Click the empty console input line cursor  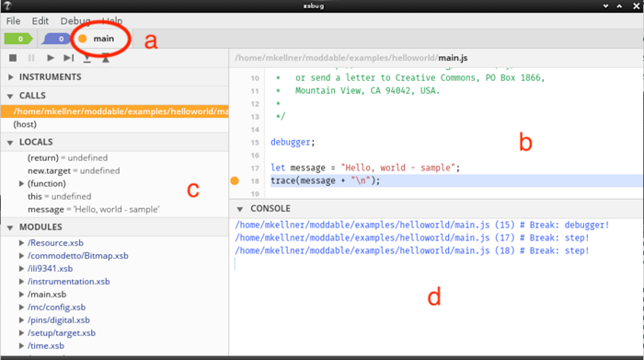tap(236, 264)
